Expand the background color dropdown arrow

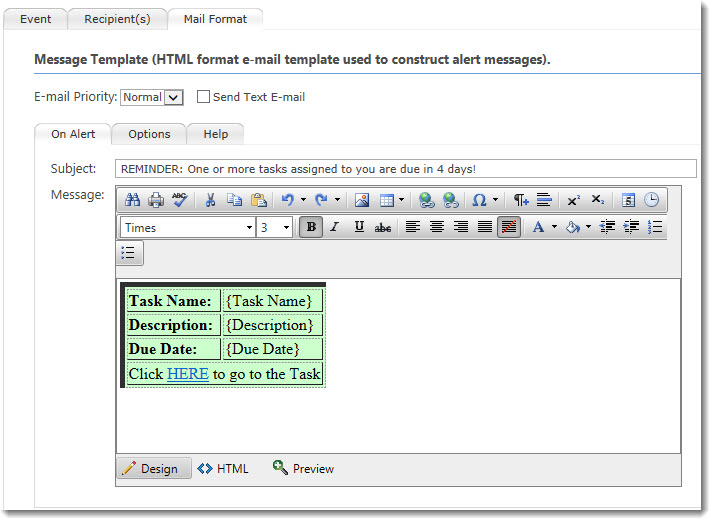588,226
